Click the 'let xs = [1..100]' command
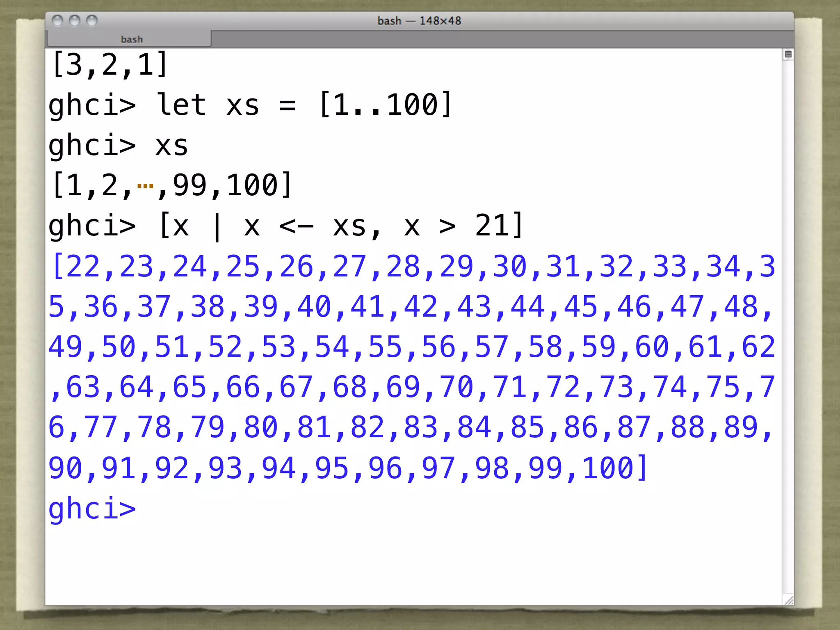Viewport: 840px width, 630px height. pyautogui.click(x=304, y=105)
